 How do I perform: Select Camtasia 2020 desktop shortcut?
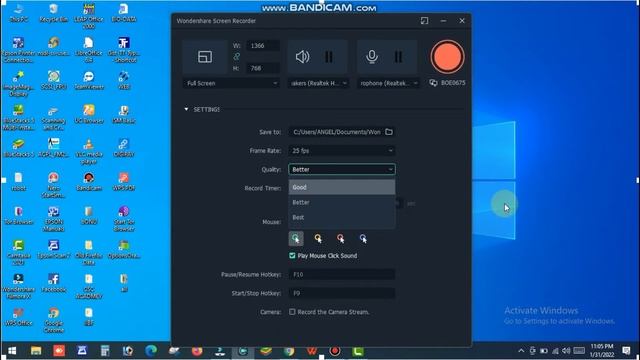[18, 253]
